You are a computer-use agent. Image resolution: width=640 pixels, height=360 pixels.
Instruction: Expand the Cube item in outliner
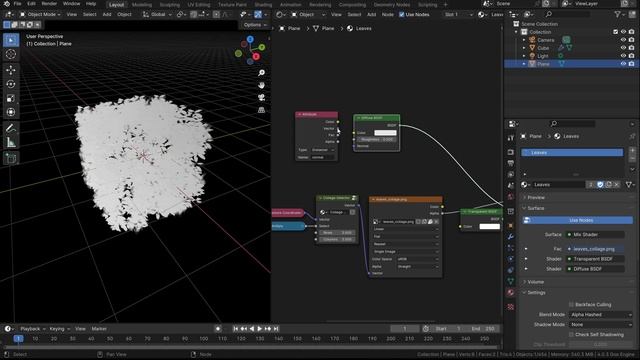524,48
